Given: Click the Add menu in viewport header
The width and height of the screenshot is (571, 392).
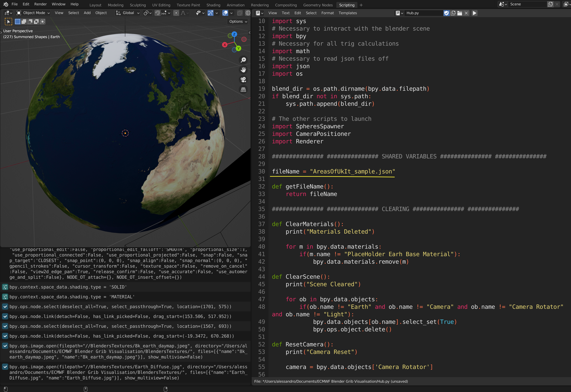Looking at the screenshot, I should (87, 13).
